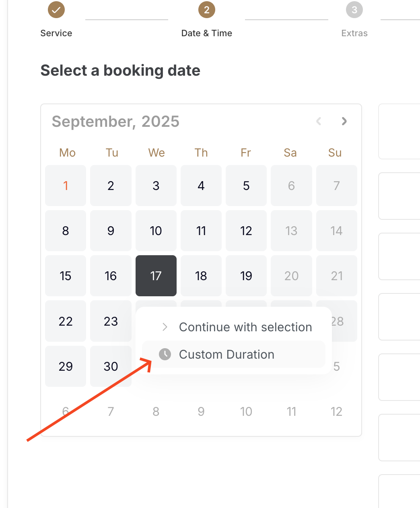Pick September 30 on the calendar
The image size is (420, 508).
point(111,366)
